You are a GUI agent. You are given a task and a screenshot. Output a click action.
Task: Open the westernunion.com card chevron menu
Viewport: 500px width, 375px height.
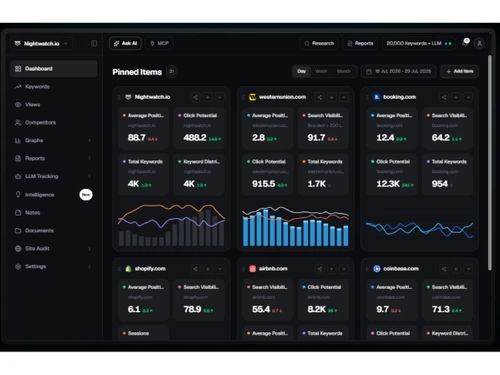[344, 97]
